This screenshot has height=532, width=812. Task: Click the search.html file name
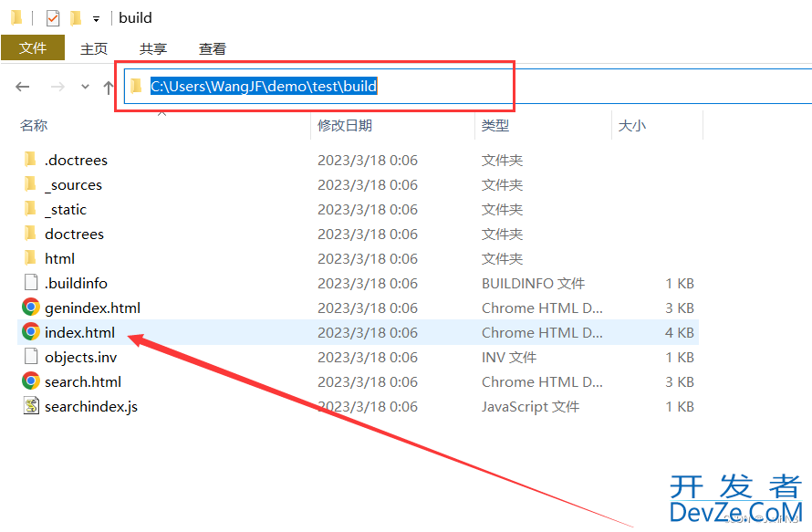coord(83,381)
